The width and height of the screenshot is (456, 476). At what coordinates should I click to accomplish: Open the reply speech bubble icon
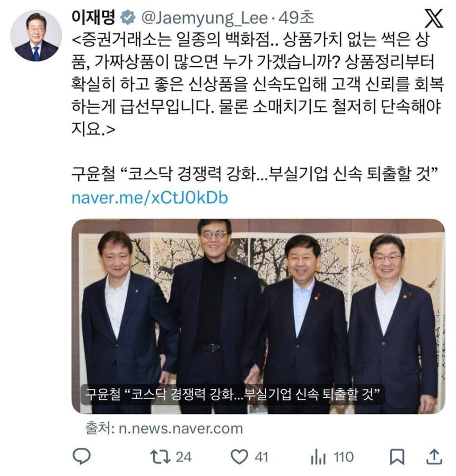(81, 456)
